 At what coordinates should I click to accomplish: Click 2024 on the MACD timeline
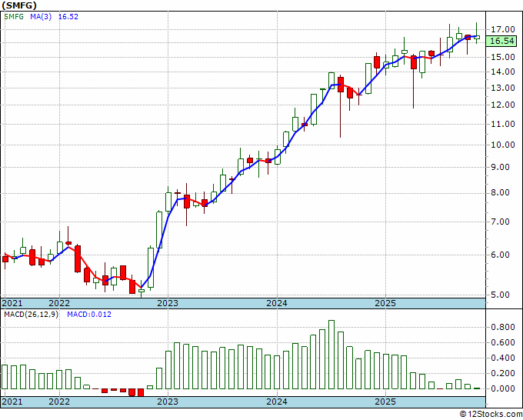277,402
